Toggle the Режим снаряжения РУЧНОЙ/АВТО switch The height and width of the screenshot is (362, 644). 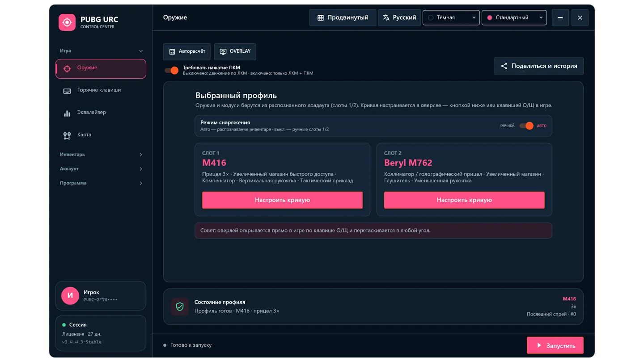tap(526, 126)
